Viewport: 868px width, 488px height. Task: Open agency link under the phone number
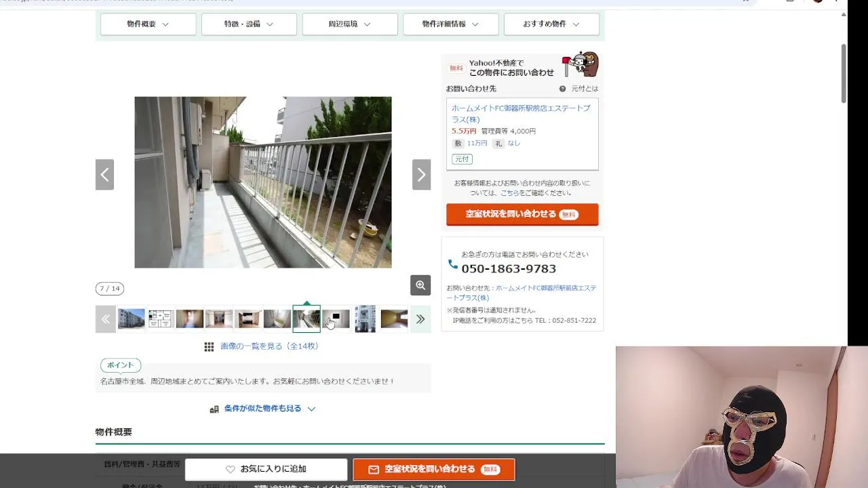pyautogui.click(x=521, y=293)
